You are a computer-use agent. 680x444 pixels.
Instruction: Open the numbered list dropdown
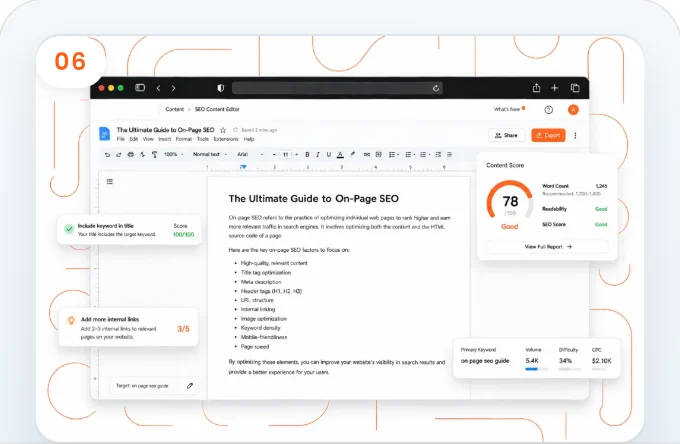[425, 154]
